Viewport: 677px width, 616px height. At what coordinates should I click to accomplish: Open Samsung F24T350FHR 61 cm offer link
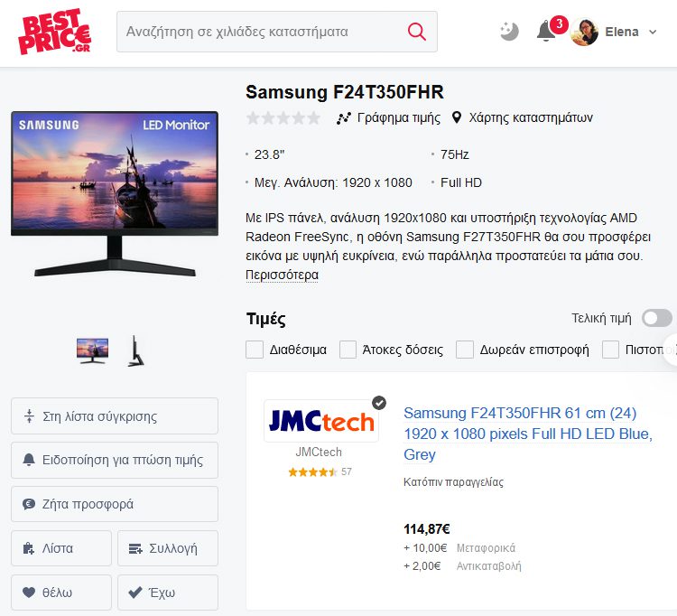(528, 434)
